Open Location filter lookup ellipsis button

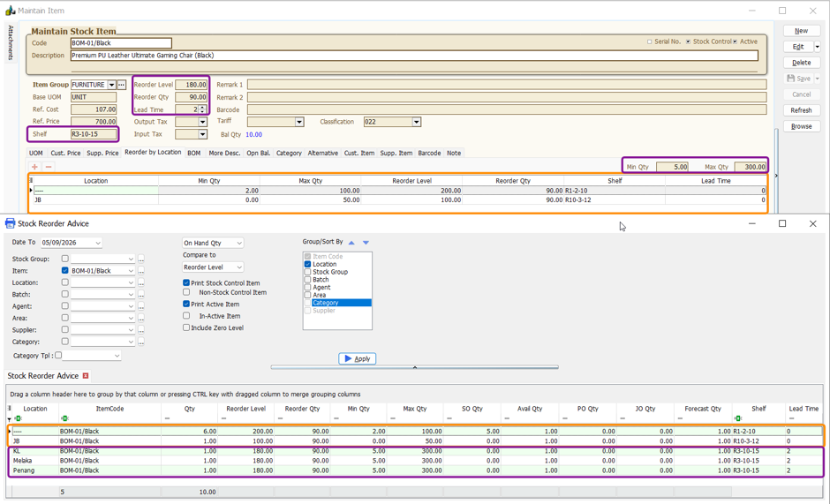click(141, 282)
